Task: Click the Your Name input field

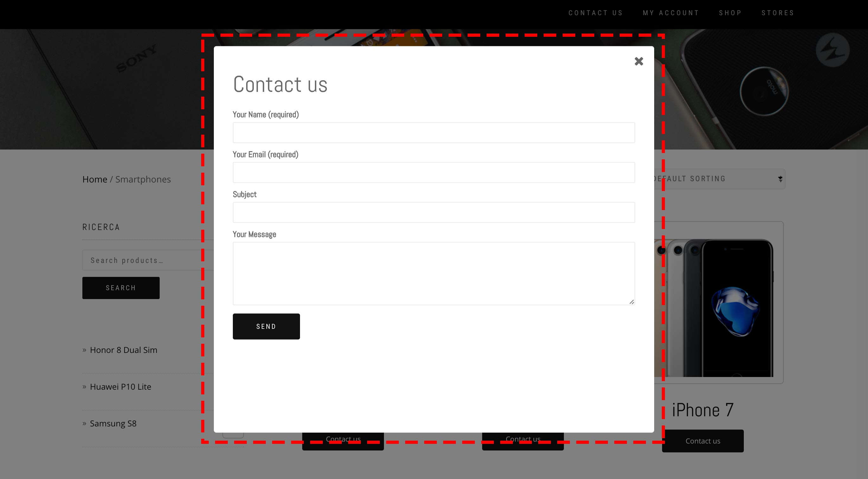Action: point(433,132)
